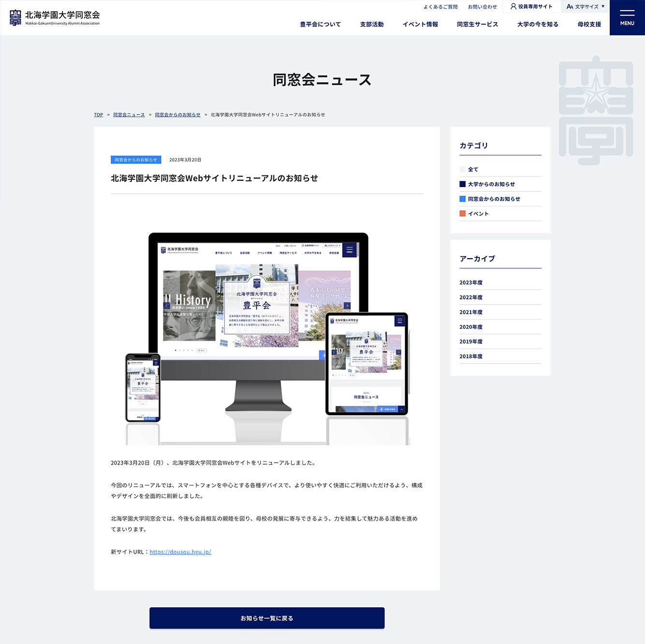Expand the 文字サイズ dropdown arrow
This screenshot has width=645, height=644.
pos(603,6)
